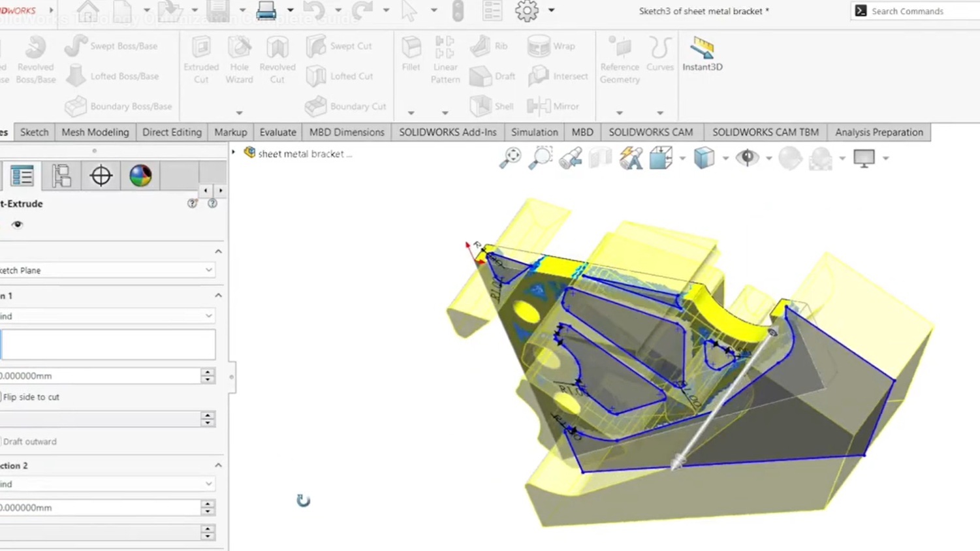This screenshot has width=980, height=551.
Task: Open the View Orientation cube icon
Action: click(661, 158)
